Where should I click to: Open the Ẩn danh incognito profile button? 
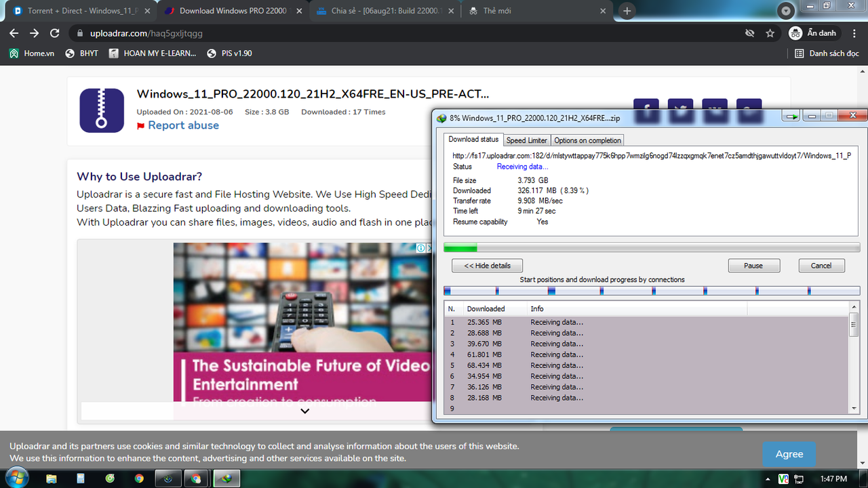(x=814, y=33)
